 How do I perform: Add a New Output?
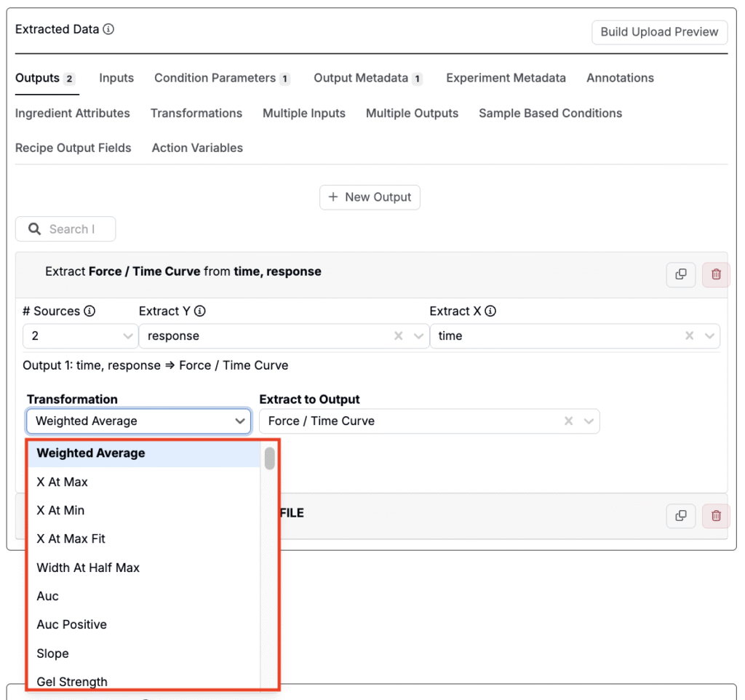[x=370, y=197]
